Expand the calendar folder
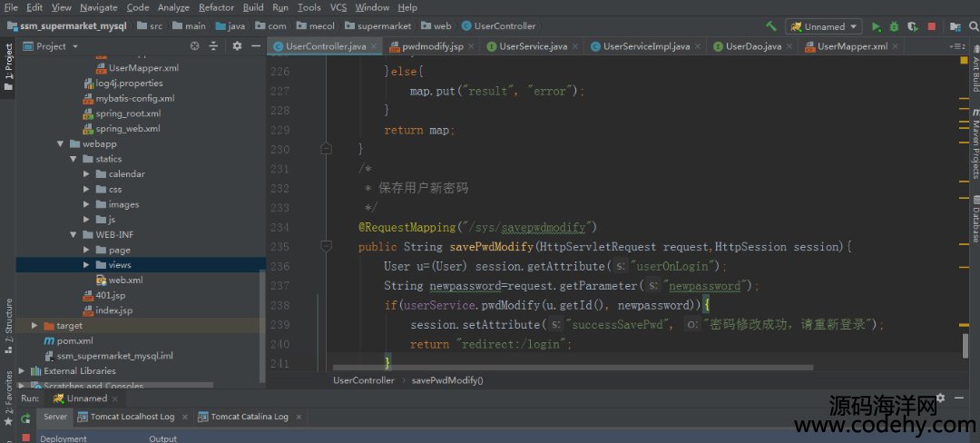Viewport: 980px width, 443px height. coord(86,173)
